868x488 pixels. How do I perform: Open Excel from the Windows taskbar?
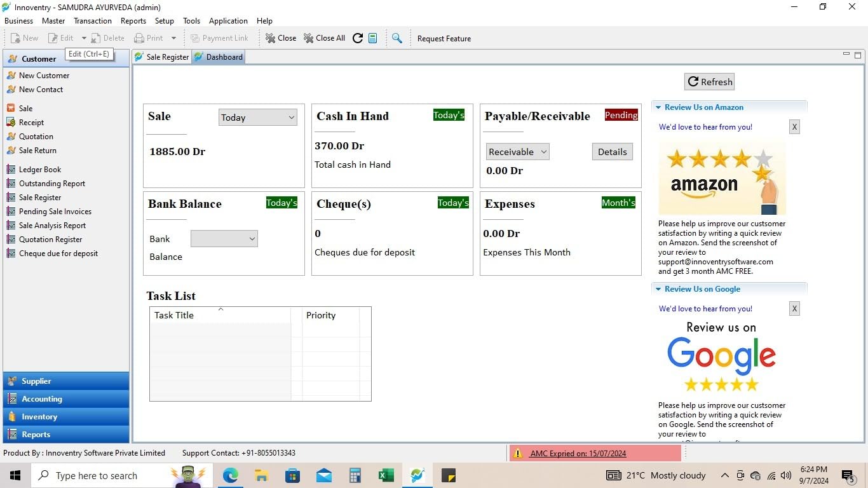click(386, 475)
